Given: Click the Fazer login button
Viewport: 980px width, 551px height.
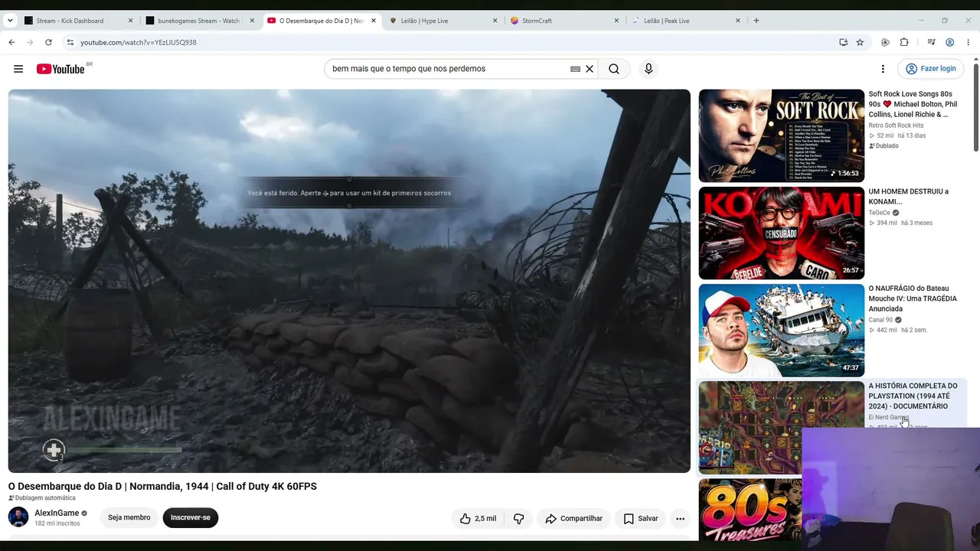Looking at the screenshot, I should (931, 69).
